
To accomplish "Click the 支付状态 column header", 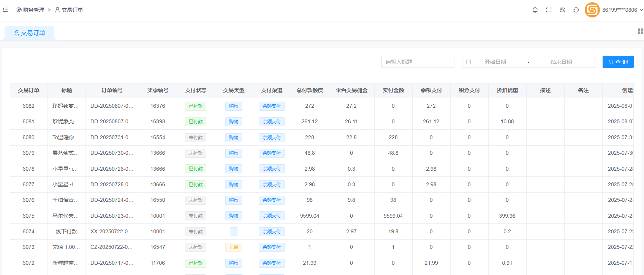I will click(x=196, y=90).
